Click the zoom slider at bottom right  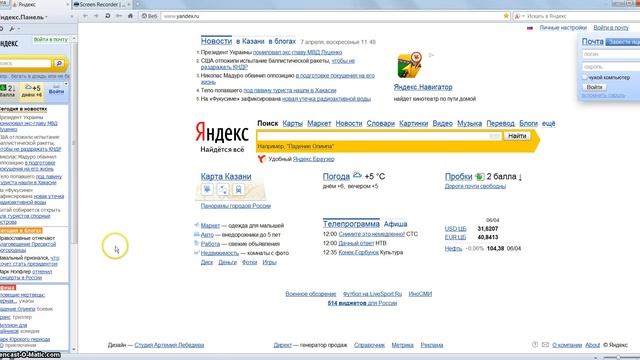click(x=618, y=357)
